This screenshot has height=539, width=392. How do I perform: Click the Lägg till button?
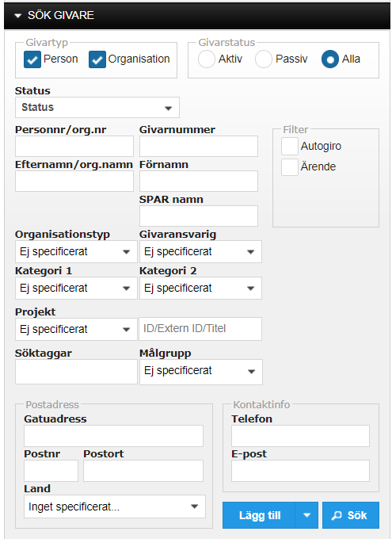pos(259,515)
